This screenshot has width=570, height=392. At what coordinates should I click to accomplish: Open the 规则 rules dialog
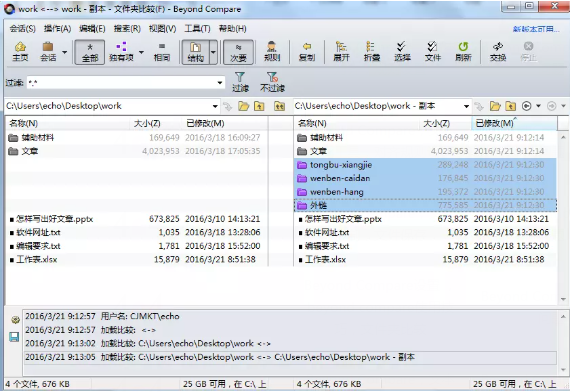tap(272, 52)
